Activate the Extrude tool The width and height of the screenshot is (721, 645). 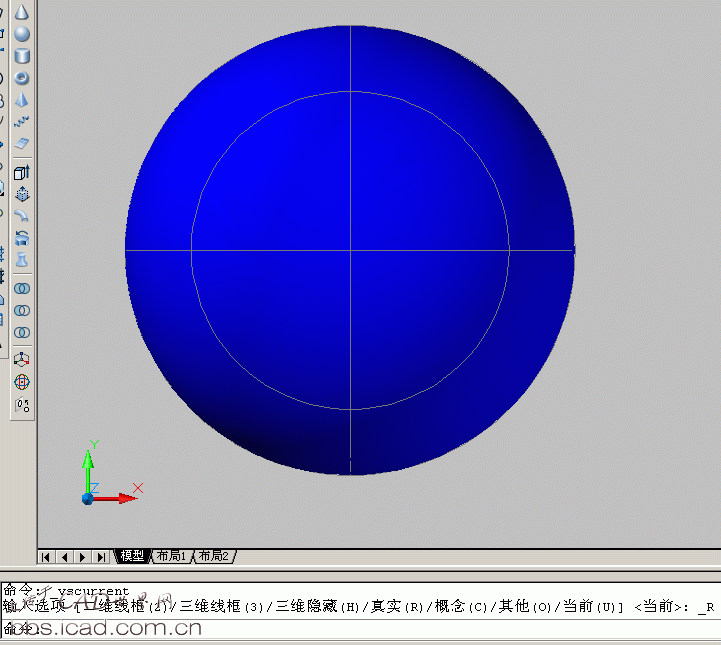point(22,172)
